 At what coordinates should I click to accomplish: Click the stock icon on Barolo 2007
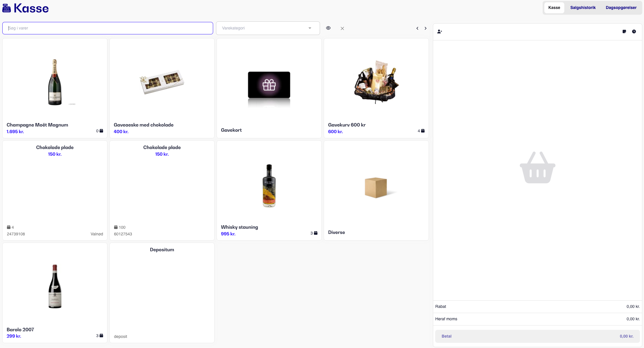101,336
